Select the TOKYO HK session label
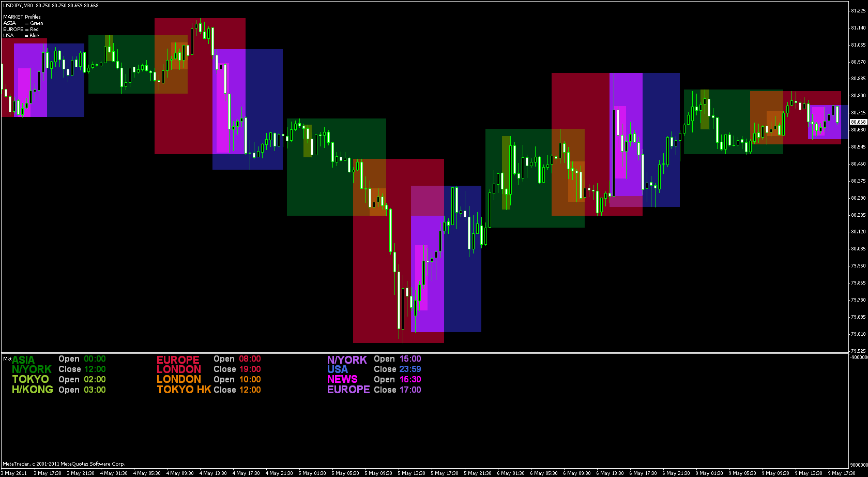Image resolution: width=868 pixels, height=477 pixels. (x=184, y=390)
